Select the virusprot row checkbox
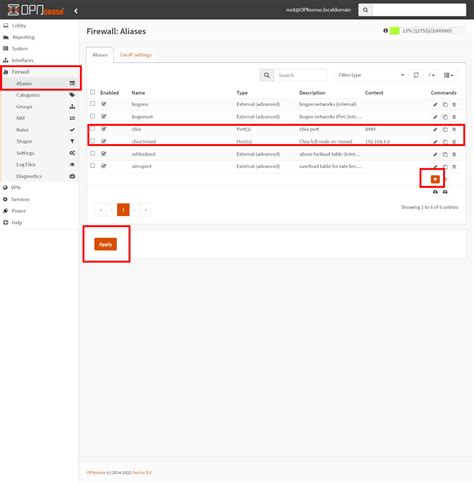 92,166
